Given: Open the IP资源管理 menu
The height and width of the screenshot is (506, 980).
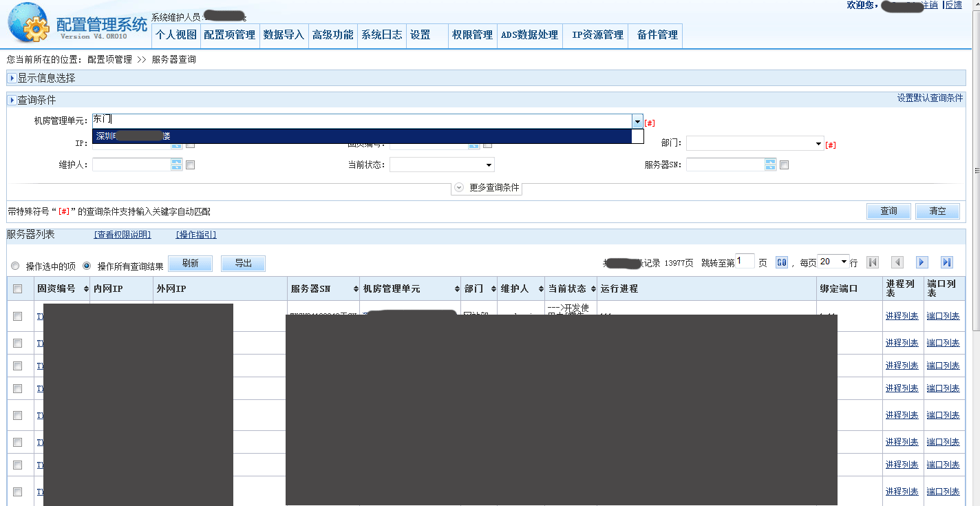Looking at the screenshot, I should (x=597, y=35).
